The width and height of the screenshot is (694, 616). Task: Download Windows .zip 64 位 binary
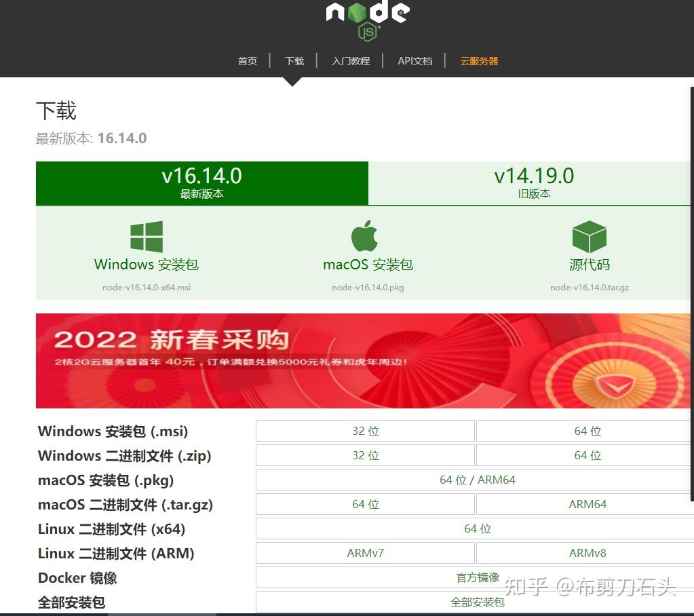(x=585, y=455)
